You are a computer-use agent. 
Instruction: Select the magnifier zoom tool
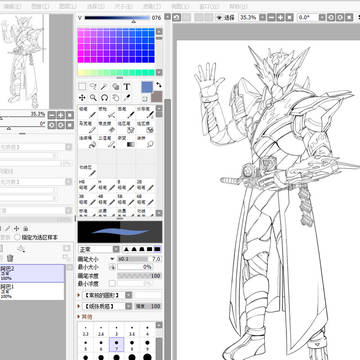point(93,98)
